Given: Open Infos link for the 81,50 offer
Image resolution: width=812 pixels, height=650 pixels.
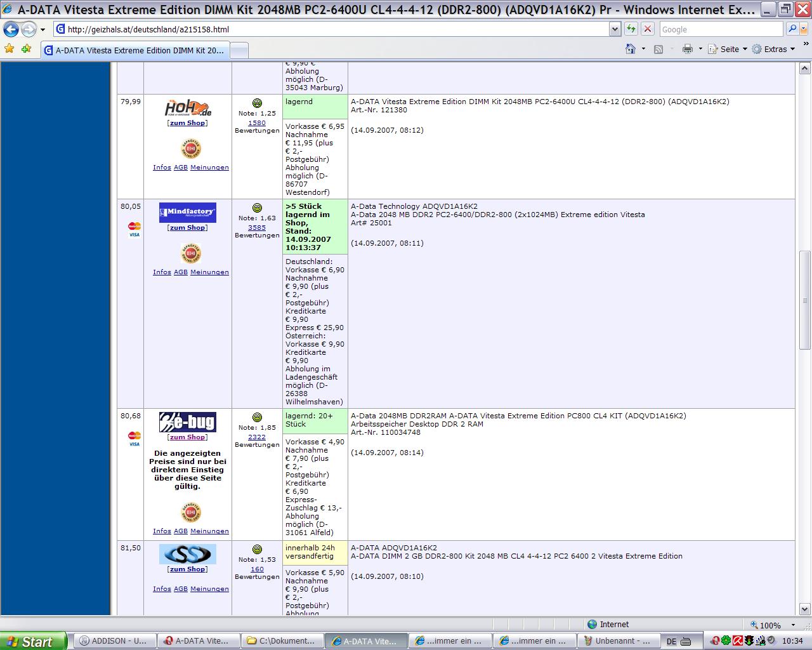Looking at the screenshot, I should coord(162,589).
